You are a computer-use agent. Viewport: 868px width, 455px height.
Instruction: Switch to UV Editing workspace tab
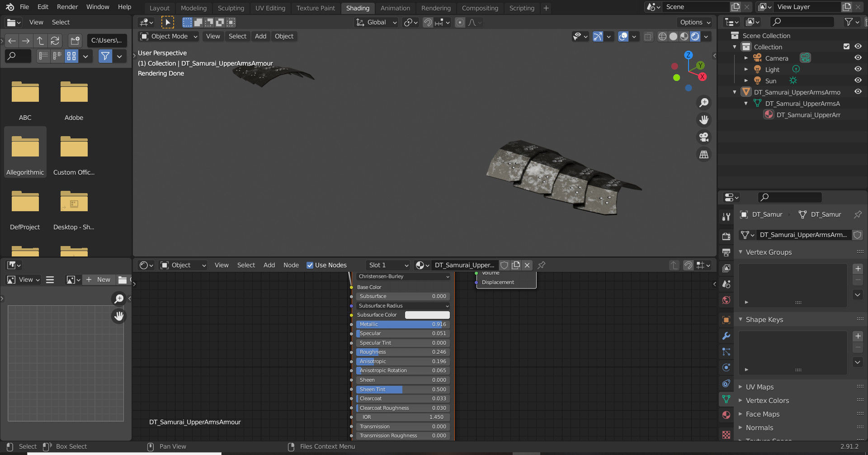(x=270, y=8)
